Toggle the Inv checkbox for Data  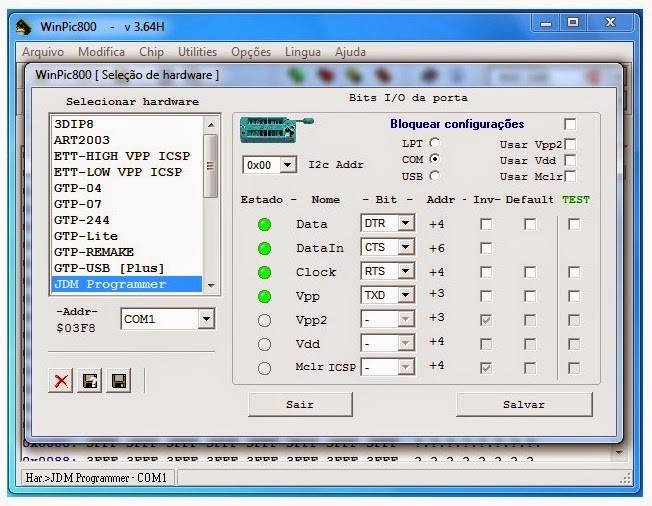486,225
